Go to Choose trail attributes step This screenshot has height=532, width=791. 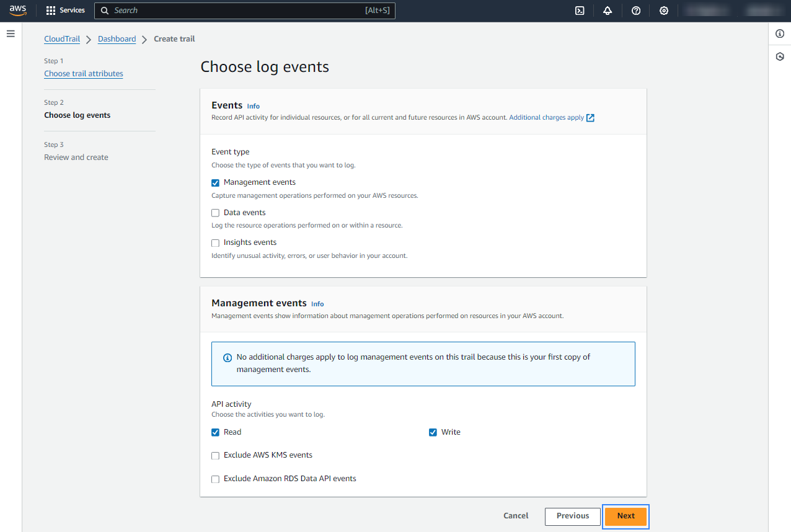(x=84, y=74)
